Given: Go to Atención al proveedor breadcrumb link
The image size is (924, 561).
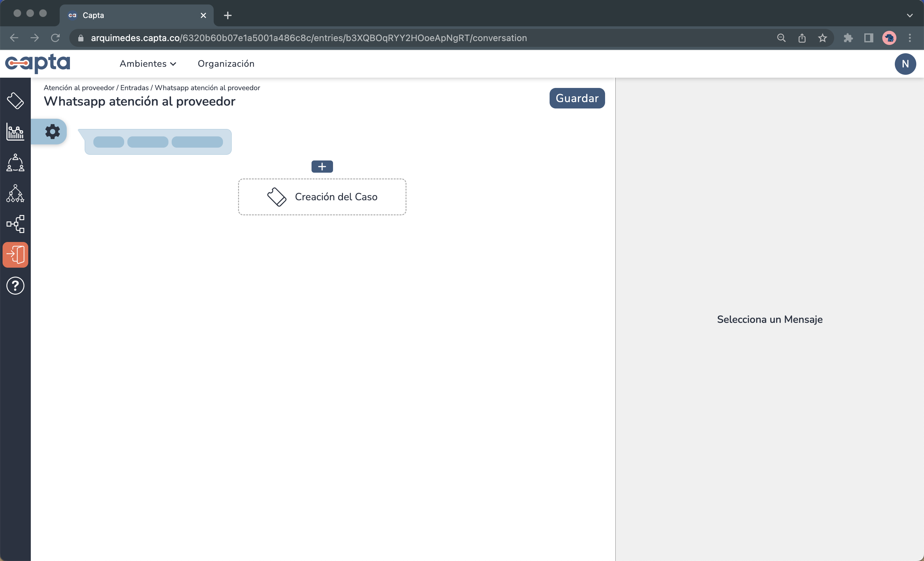Looking at the screenshot, I should (x=78, y=88).
